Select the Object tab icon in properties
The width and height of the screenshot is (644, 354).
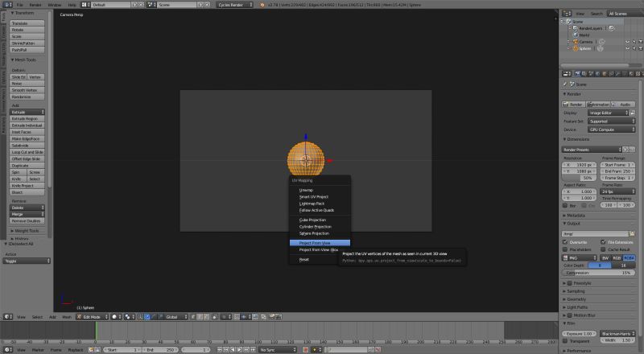tap(605, 73)
